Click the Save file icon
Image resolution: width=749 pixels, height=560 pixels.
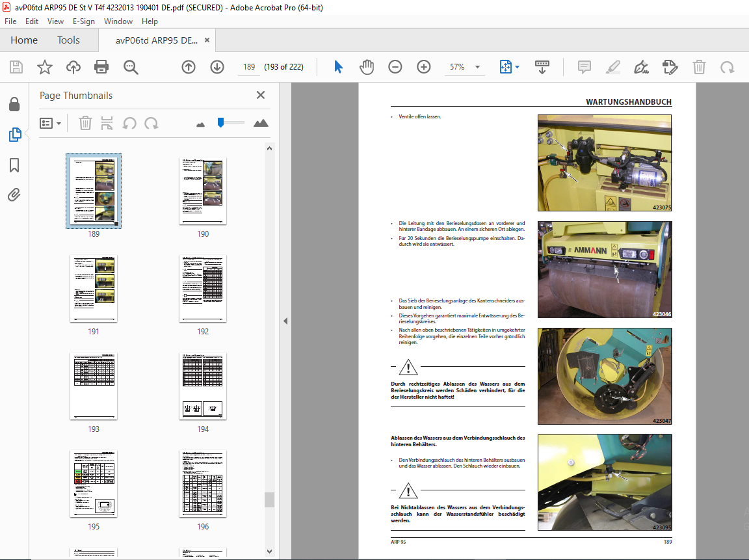(16, 67)
